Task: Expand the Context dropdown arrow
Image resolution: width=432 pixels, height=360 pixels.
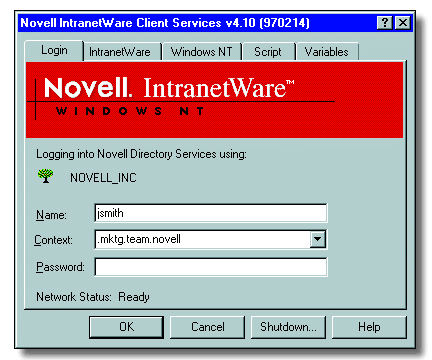Action: [318, 239]
